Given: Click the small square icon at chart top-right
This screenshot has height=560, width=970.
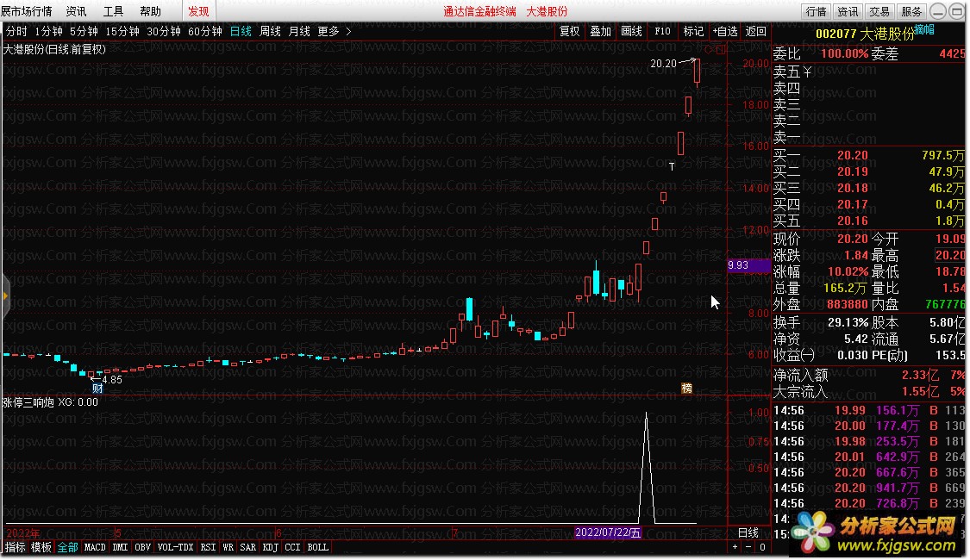Looking at the screenshot, I should [721, 50].
